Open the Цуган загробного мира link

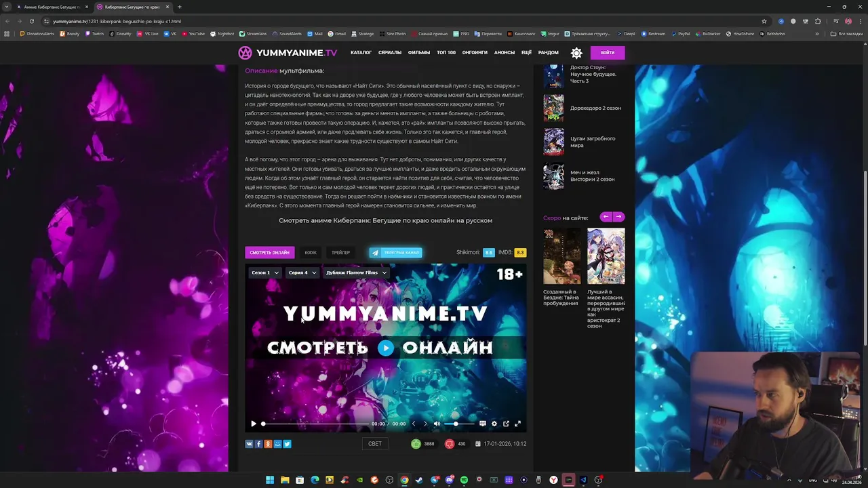[593, 142]
